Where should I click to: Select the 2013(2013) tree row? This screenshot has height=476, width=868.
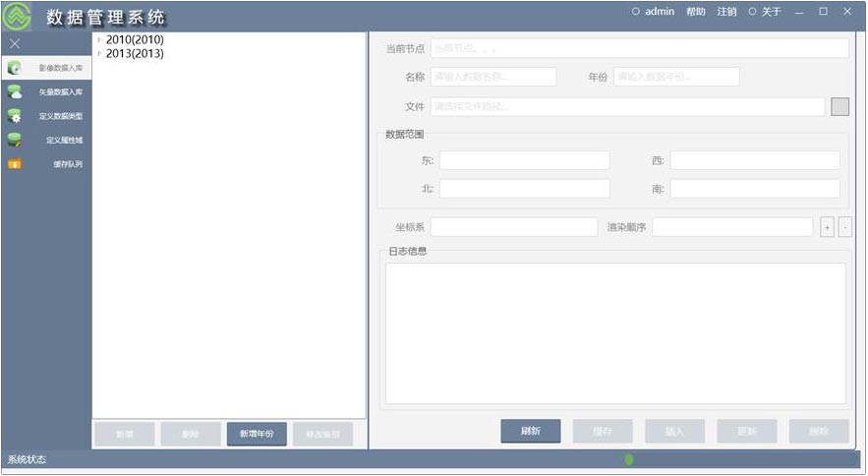135,53
